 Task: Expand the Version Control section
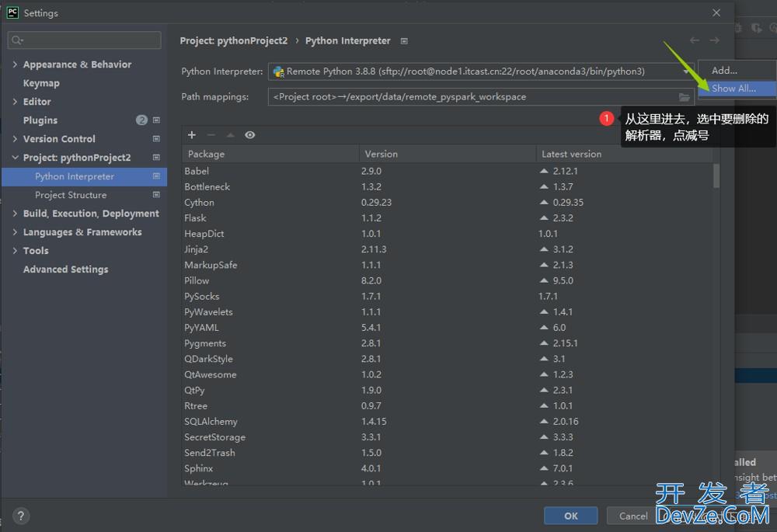pyautogui.click(x=15, y=139)
